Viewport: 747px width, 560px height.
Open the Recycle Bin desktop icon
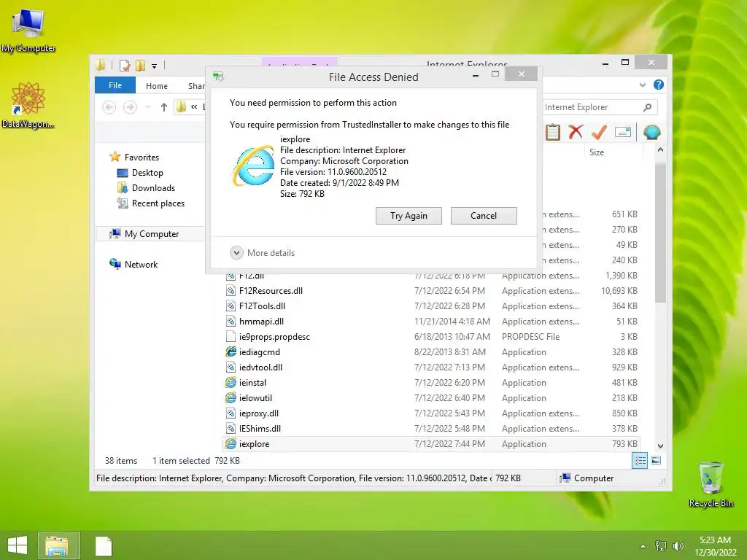coord(711,484)
